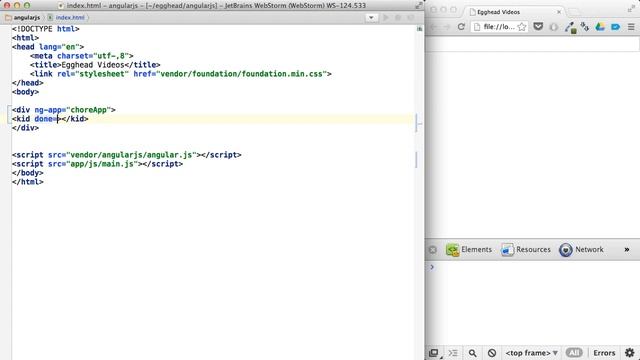
Task: Click the app/js/main.js script line
Action: point(98,164)
